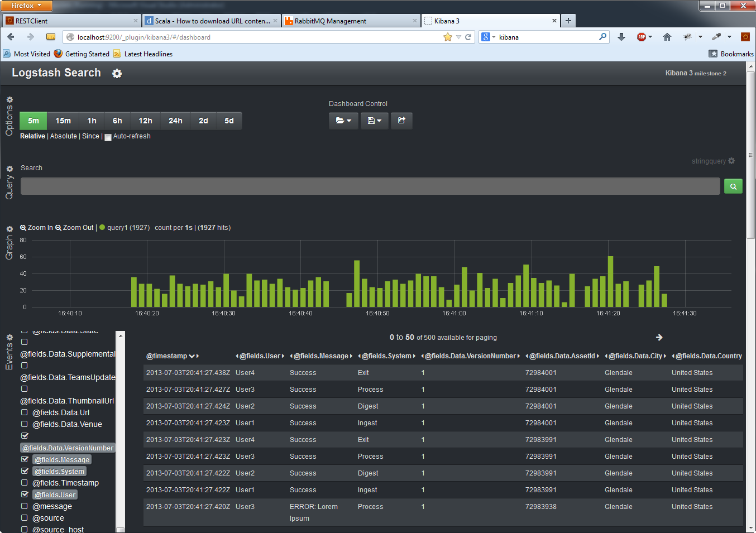The height and width of the screenshot is (533, 756).
Task: Uncheck the @fields.Message field checkbox
Action: [x=25, y=459]
